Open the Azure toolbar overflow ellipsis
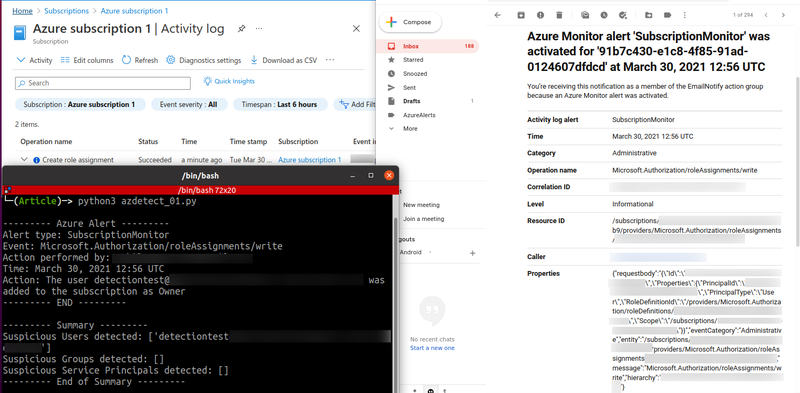The height and width of the screenshot is (393, 800). tap(330, 60)
